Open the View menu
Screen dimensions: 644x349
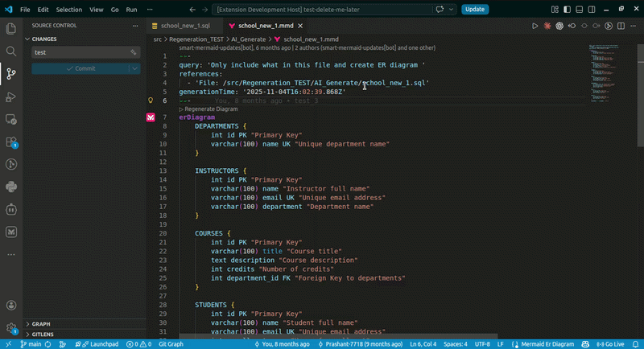(97, 10)
